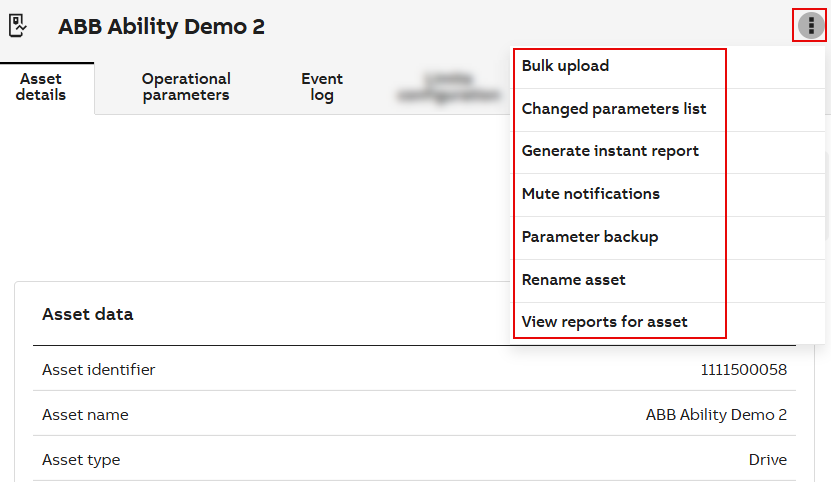The height and width of the screenshot is (482, 831).
Task: Start a Parameter backup
Action: pyautogui.click(x=590, y=237)
